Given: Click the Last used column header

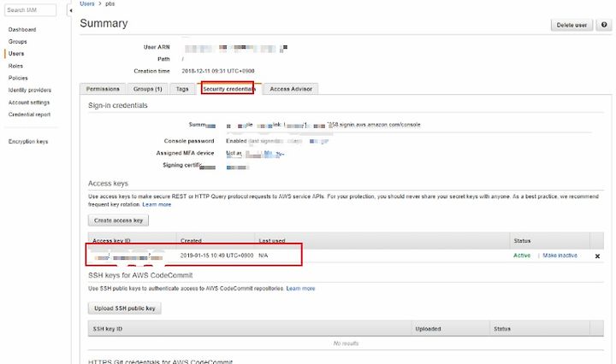Looking at the screenshot, I should click(x=272, y=241).
